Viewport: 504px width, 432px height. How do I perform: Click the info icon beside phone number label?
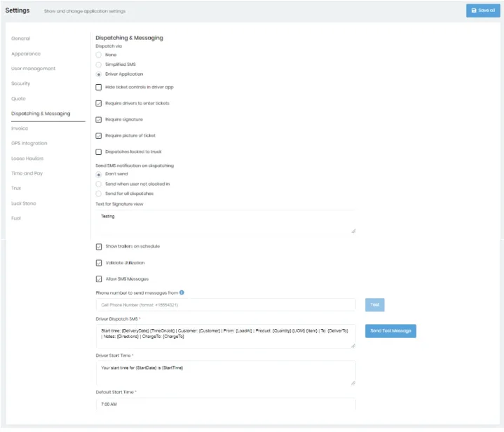pos(182,292)
